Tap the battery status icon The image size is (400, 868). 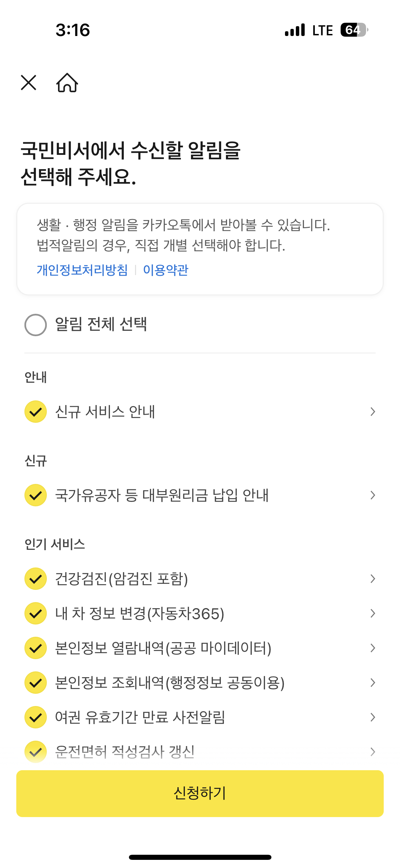(354, 30)
